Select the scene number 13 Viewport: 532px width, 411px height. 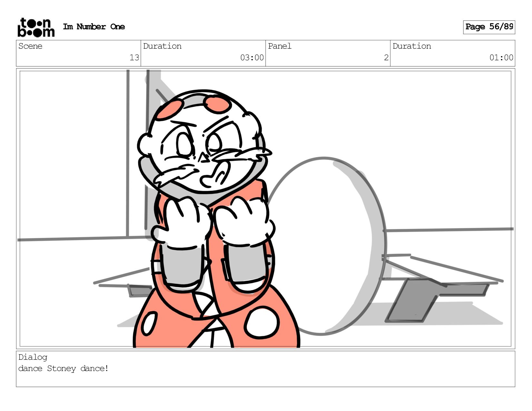click(x=134, y=58)
